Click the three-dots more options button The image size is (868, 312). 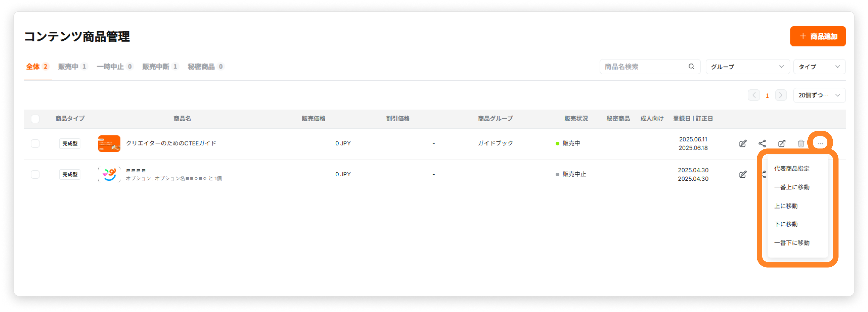click(820, 143)
